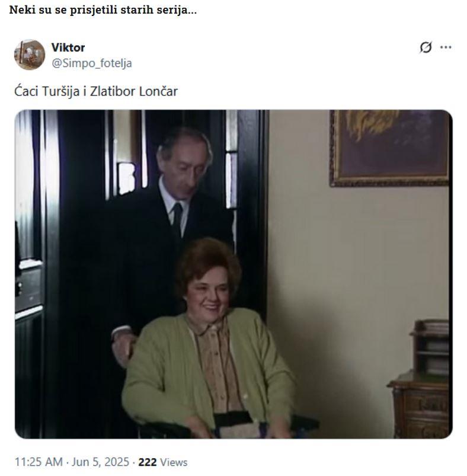
Task: Click the Jun 5, 2025 date
Action: point(100,462)
